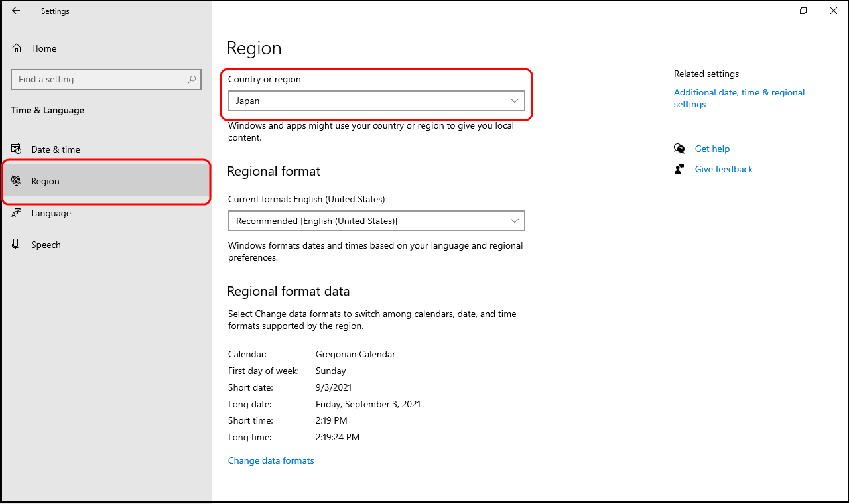Restore down the Settings window
The width and height of the screenshot is (849, 504).
[803, 11]
